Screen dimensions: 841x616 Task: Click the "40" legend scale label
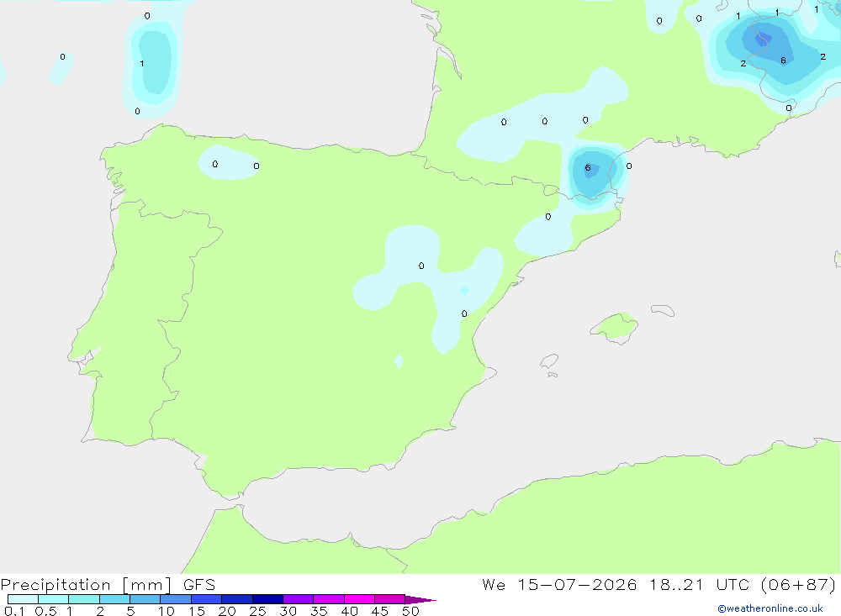click(x=350, y=611)
